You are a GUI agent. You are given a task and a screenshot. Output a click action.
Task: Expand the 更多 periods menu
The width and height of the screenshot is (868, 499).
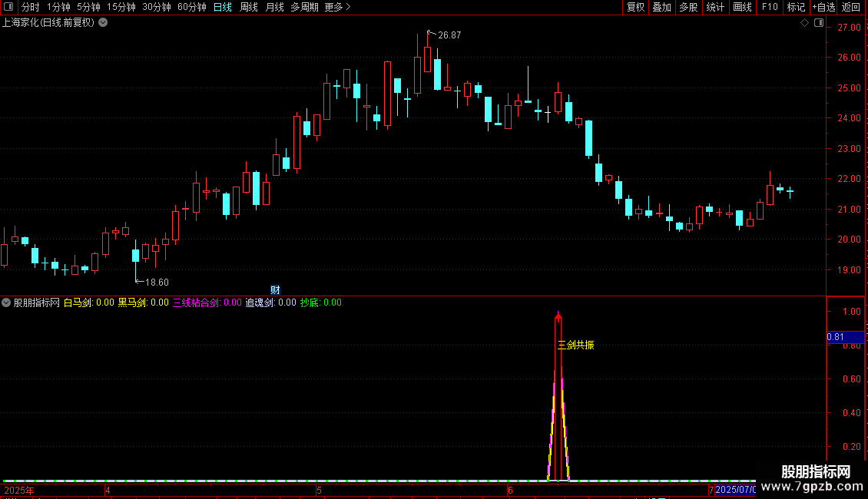337,7
